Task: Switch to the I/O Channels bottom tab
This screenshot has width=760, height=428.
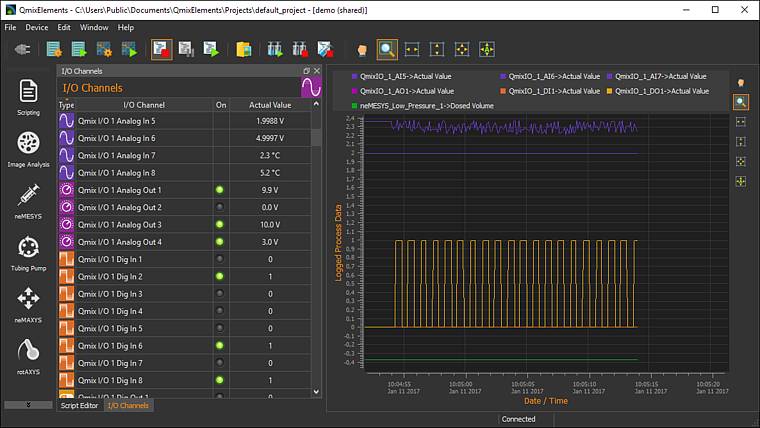Action: 128,405
